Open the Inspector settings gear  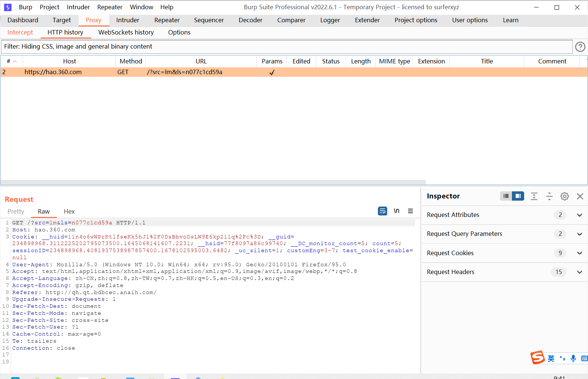point(565,196)
